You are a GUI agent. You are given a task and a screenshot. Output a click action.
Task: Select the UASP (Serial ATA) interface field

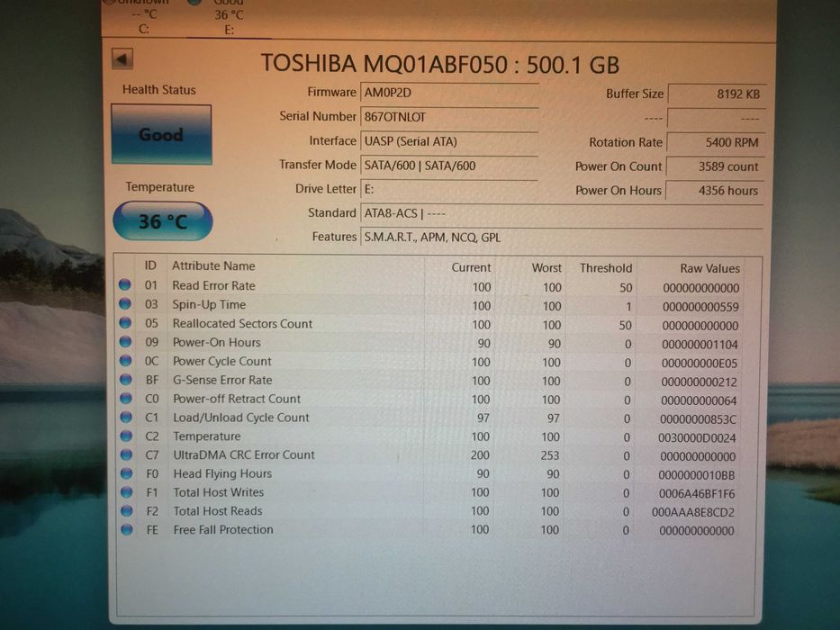click(x=449, y=141)
